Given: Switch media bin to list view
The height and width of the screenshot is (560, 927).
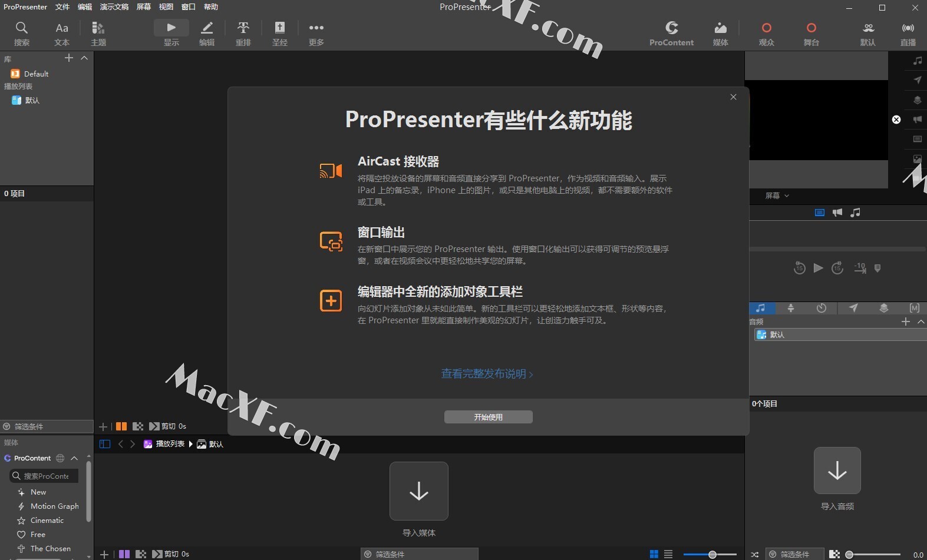Looking at the screenshot, I should coord(668,554).
